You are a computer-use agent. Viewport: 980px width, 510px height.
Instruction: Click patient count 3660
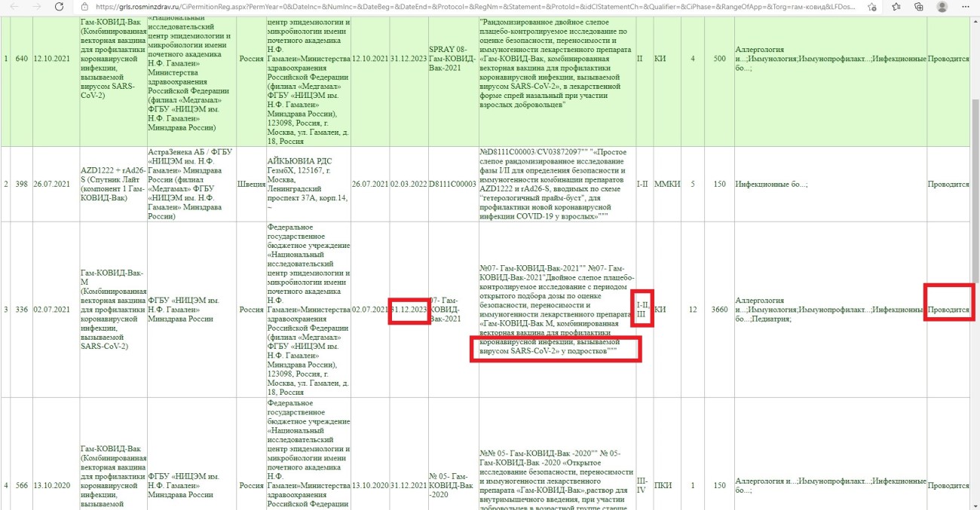(719, 310)
